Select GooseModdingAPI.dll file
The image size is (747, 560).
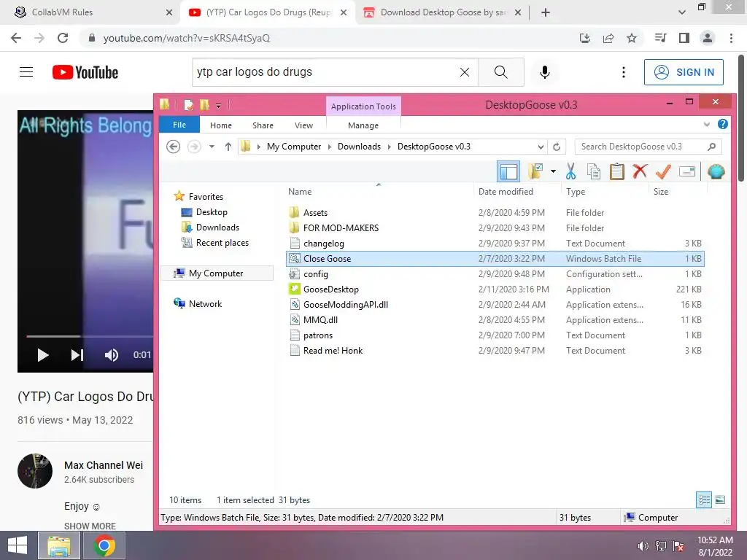tap(345, 304)
